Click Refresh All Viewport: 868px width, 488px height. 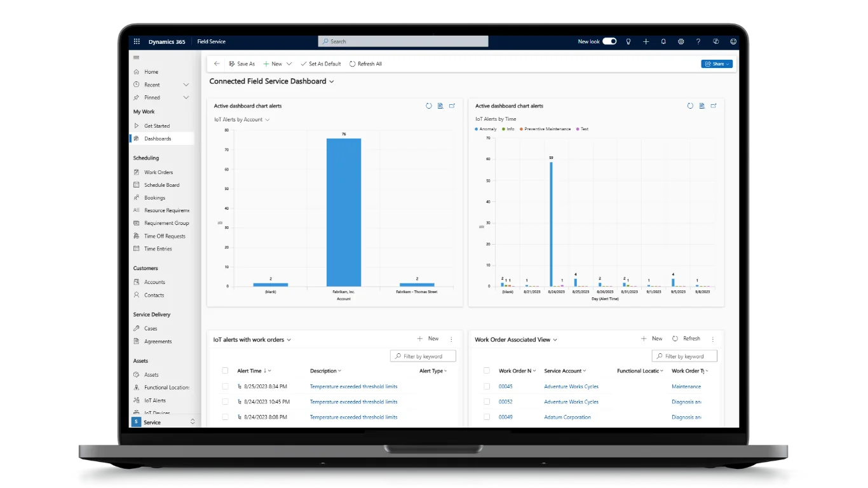[x=365, y=64]
